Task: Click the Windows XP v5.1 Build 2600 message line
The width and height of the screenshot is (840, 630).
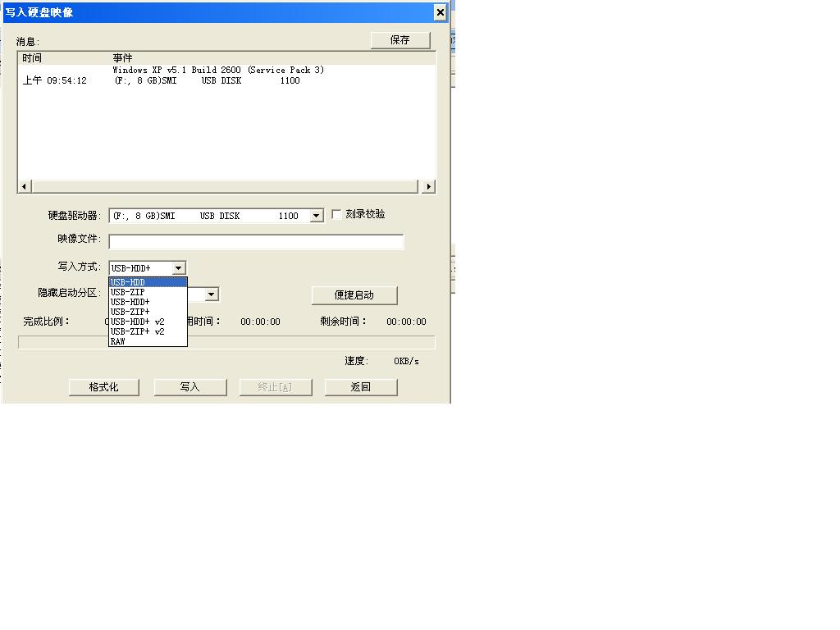Action: (x=218, y=71)
